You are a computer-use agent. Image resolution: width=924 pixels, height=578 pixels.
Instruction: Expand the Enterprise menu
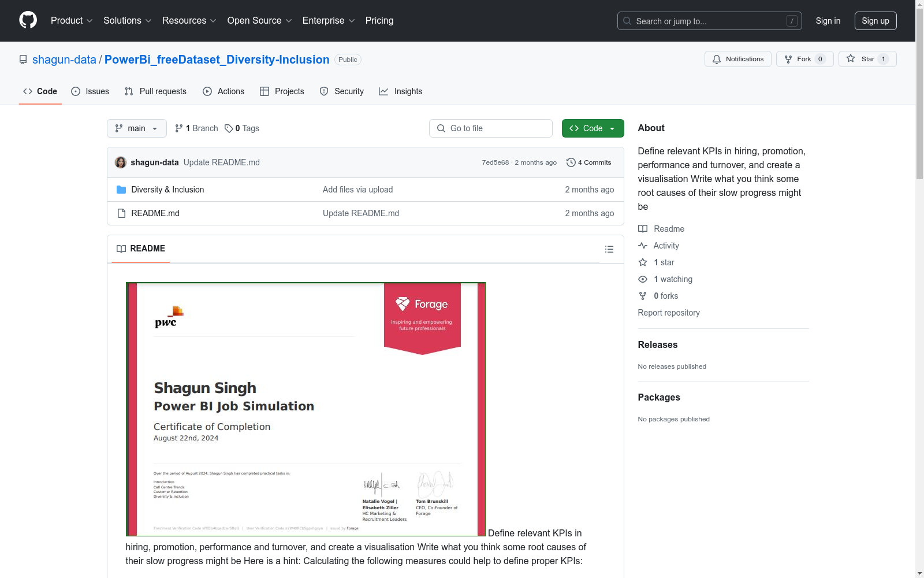tap(329, 21)
